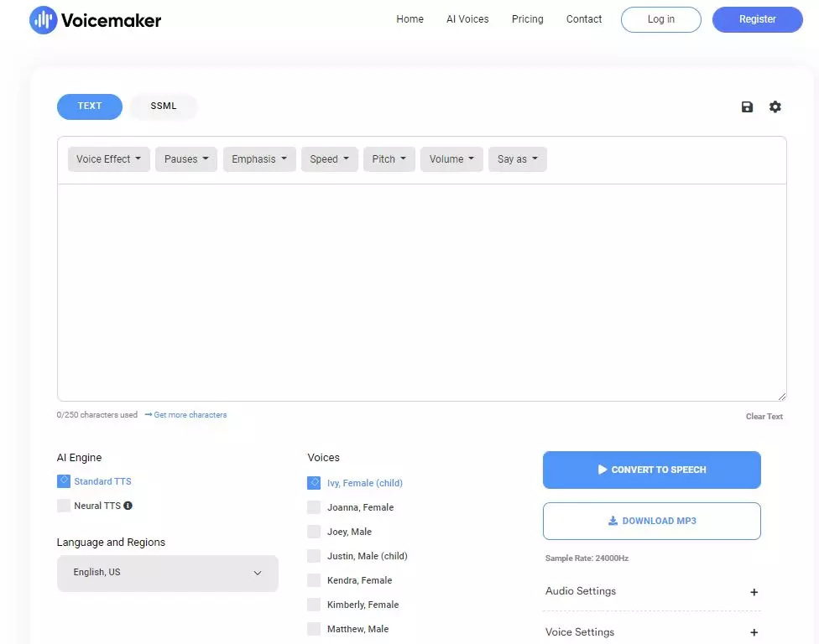Open the settings gear icon

[775, 106]
